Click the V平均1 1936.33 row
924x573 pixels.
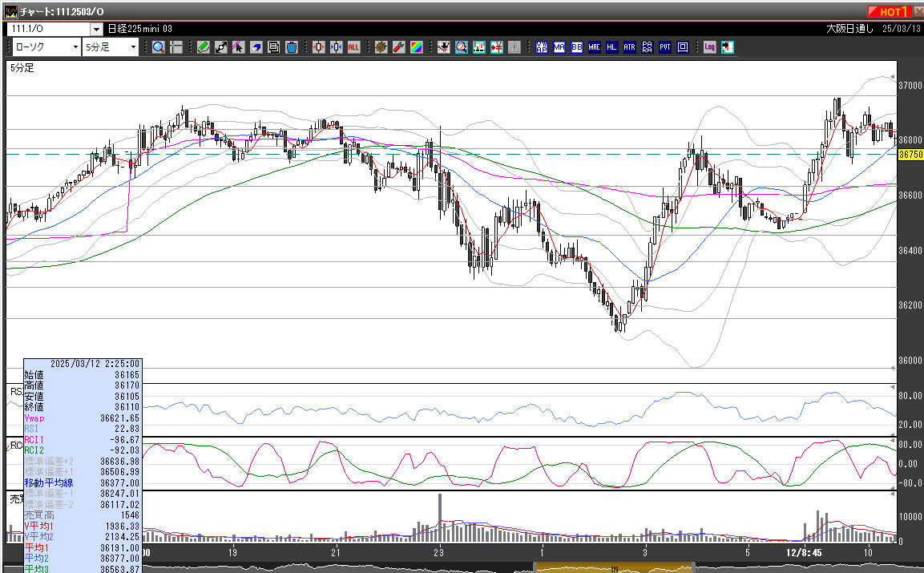point(83,526)
